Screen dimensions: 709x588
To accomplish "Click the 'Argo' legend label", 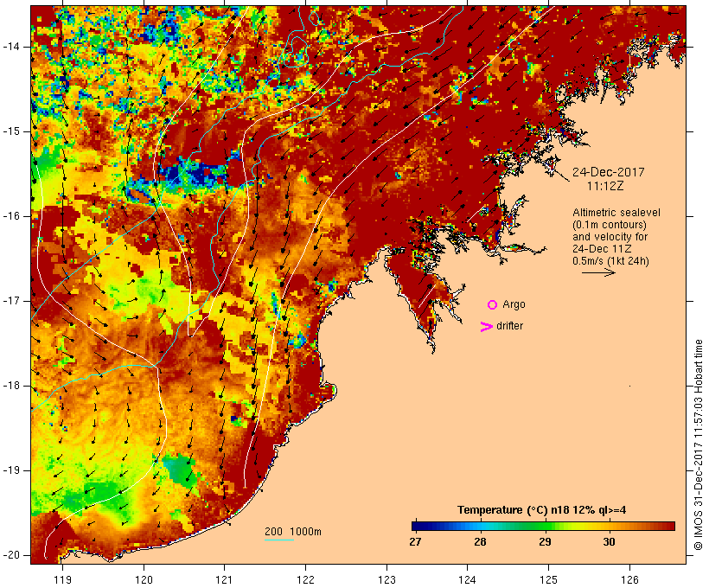I will 514,305.
